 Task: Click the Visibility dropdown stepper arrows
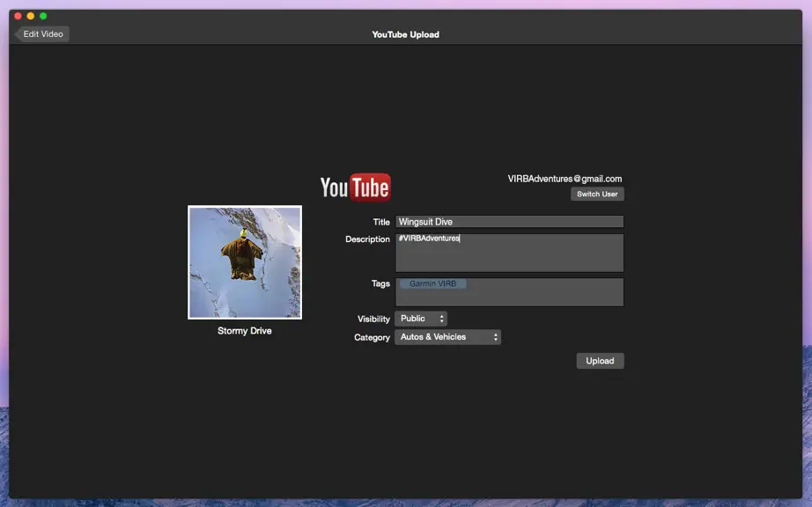coord(441,319)
